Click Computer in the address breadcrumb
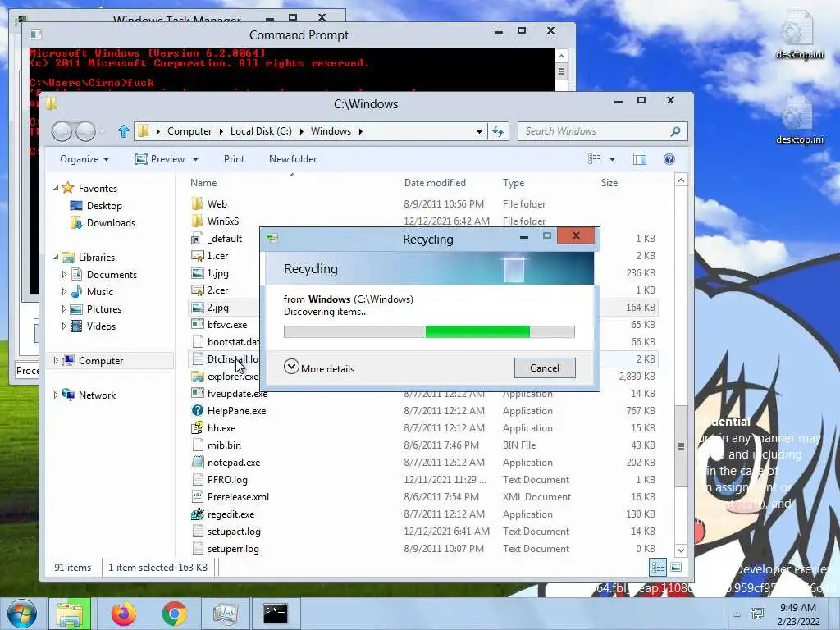This screenshot has height=630, width=840. click(x=189, y=131)
